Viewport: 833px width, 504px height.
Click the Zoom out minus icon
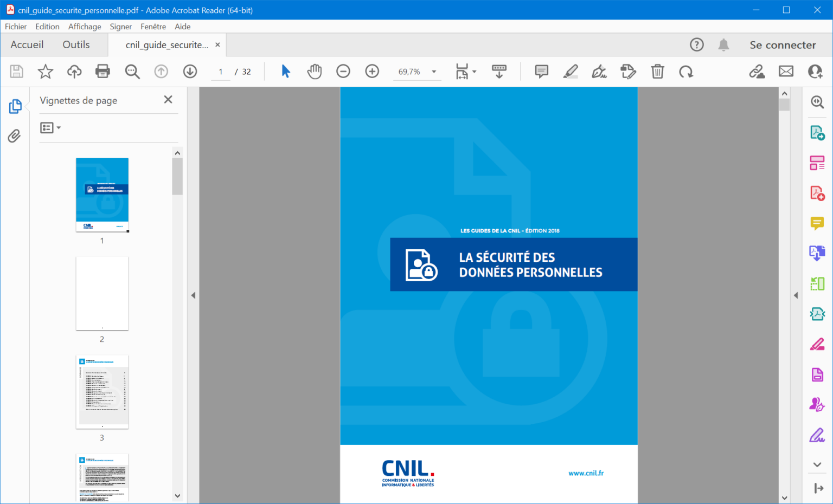coord(343,72)
